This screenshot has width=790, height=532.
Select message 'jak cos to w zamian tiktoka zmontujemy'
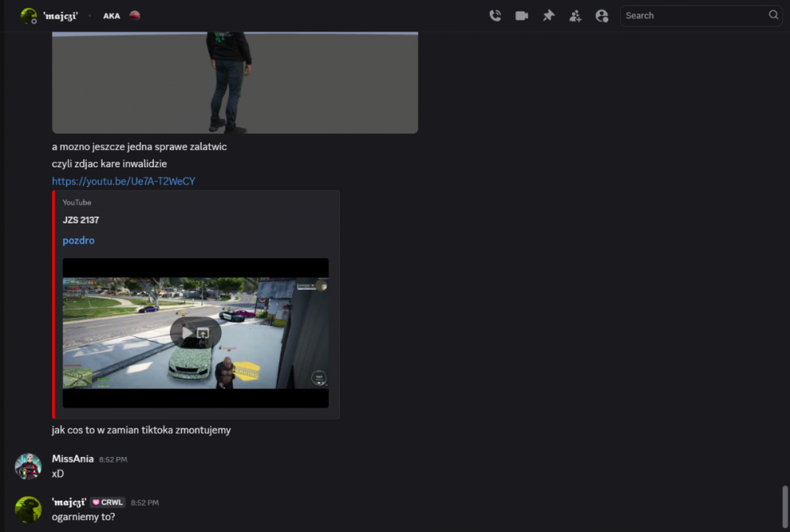(141, 430)
